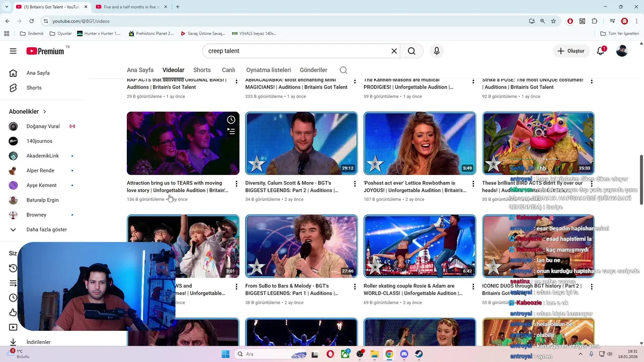Switch to Ana Sayfa channel tab

pyautogui.click(x=140, y=70)
